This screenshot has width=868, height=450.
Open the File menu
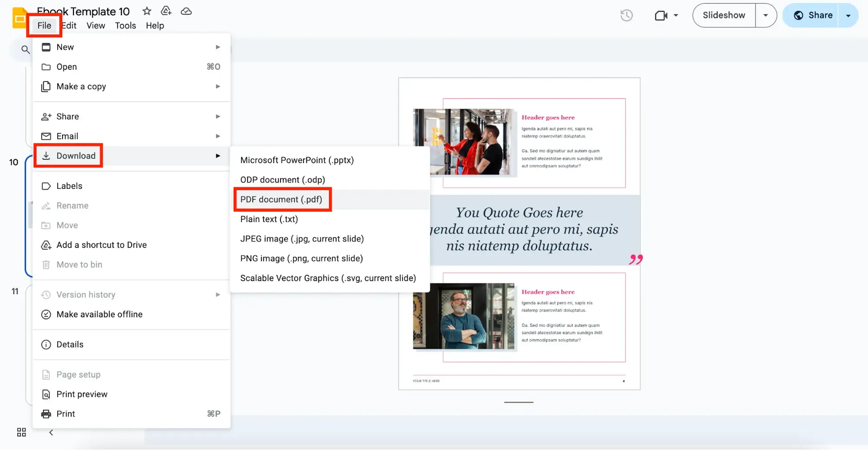[44, 26]
